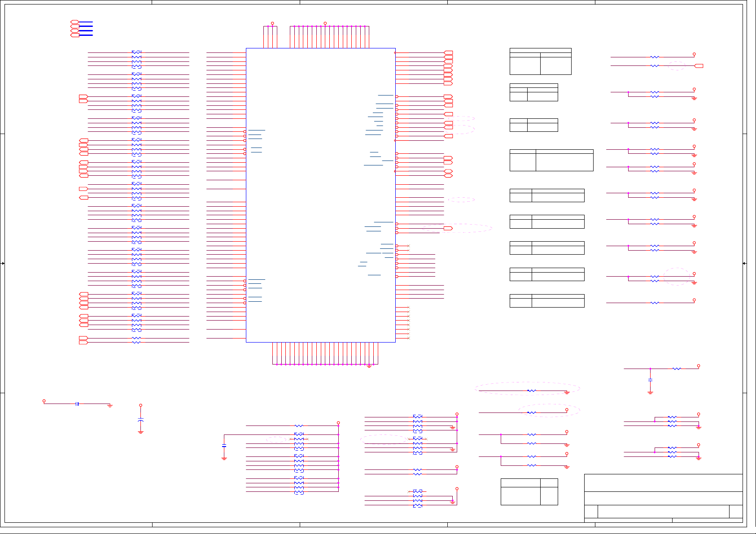Select the empty title block in the sheet corner
The image size is (756, 534).
663,498
